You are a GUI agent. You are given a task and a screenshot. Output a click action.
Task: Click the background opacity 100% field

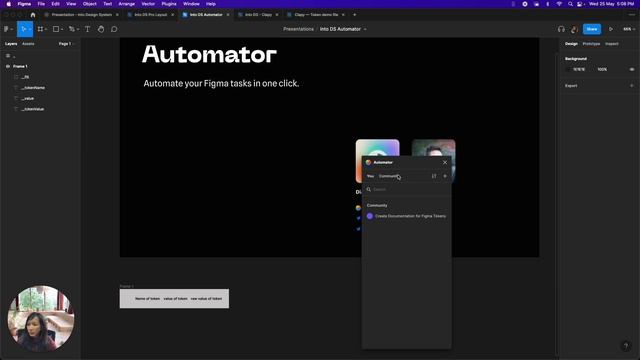coord(602,69)
